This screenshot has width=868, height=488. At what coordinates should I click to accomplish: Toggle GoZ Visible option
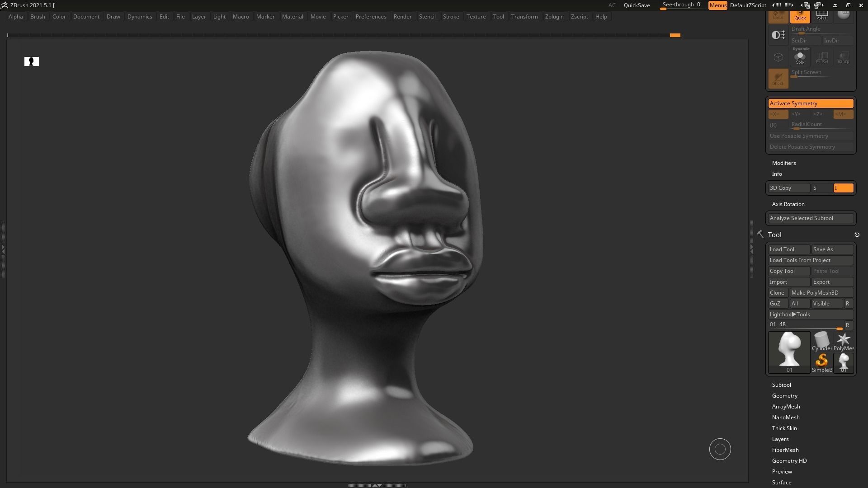coord(827,304)
